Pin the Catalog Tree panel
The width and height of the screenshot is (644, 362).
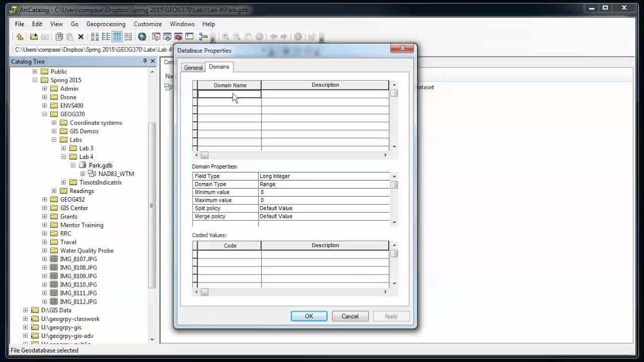pyautogui.click(x=145, y=61)
